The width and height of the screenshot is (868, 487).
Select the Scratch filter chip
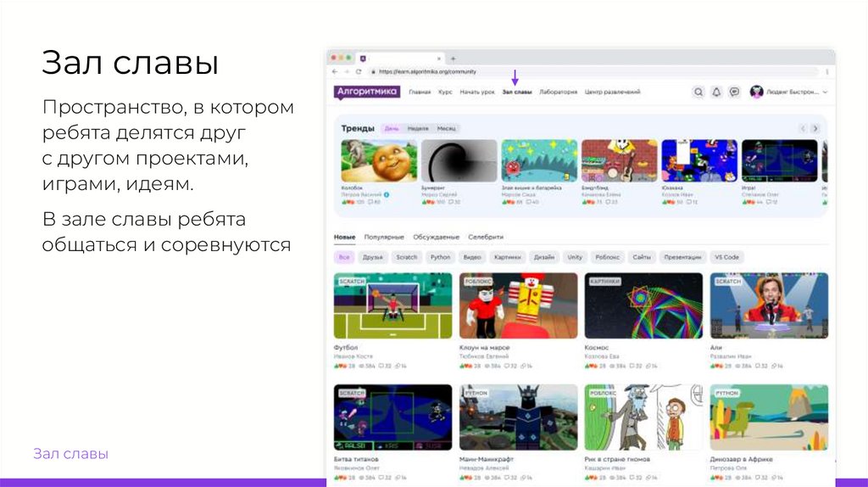pos(406,257)
